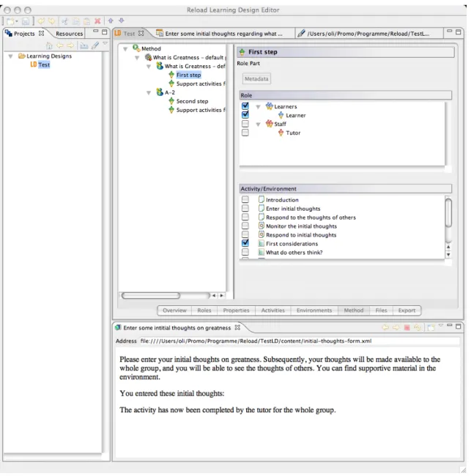Click the Cut scissors toolbar icon

(64, 21)
